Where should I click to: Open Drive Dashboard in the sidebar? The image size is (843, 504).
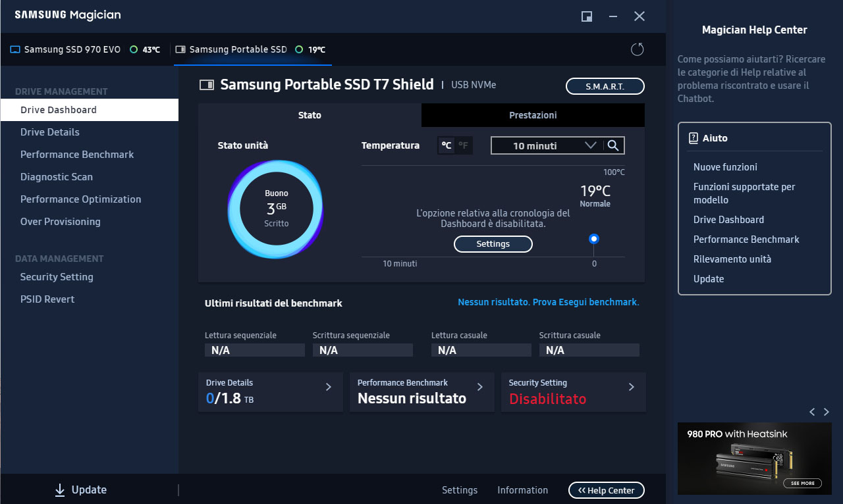[x=89, y=110]
